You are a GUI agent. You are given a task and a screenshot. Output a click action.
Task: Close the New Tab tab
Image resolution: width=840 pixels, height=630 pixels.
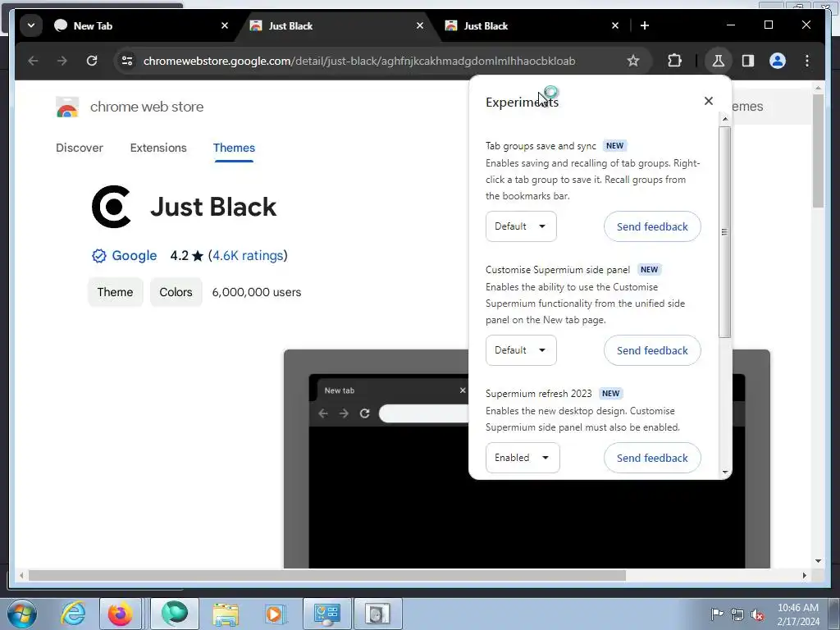click(225, 25)
